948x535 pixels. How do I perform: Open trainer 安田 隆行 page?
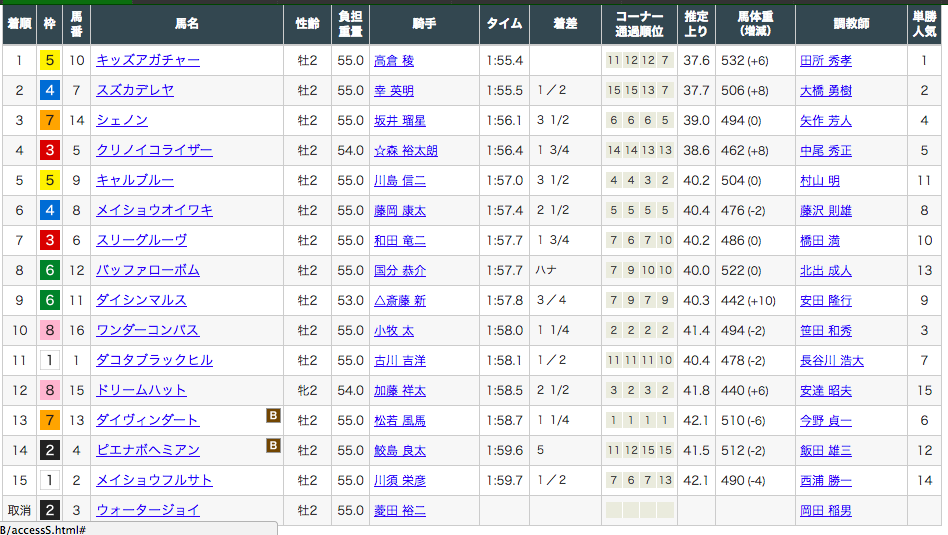(x=826, y=300)
